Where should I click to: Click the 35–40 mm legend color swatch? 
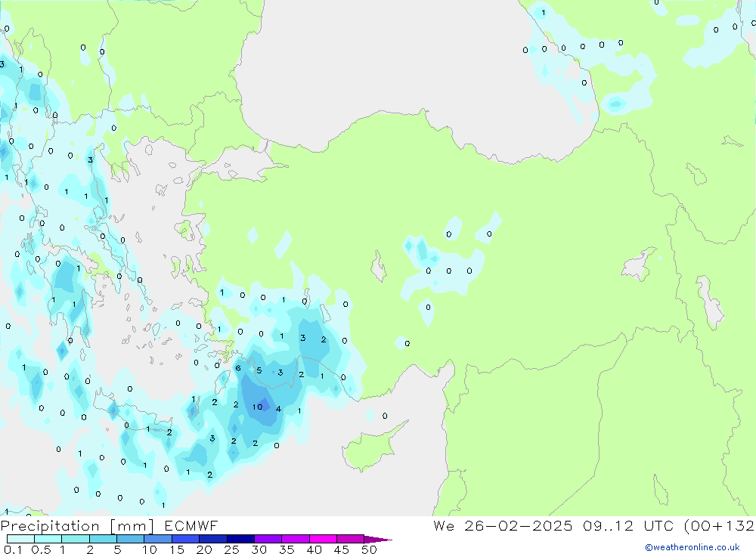(x=296, y=539)
